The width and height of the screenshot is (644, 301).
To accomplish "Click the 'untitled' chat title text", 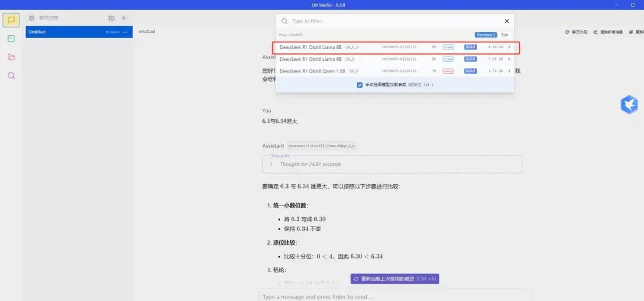I will pyautogui.click(x=147, y=32).
